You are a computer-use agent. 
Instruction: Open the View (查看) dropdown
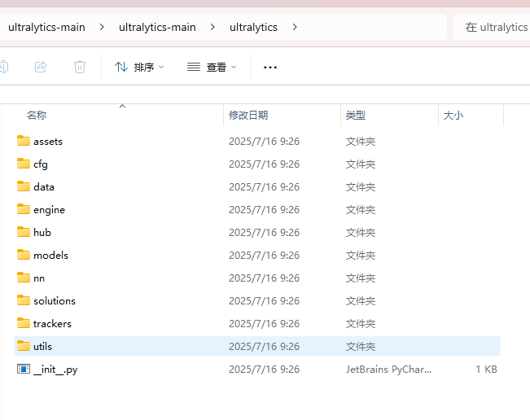click(212, 67)
